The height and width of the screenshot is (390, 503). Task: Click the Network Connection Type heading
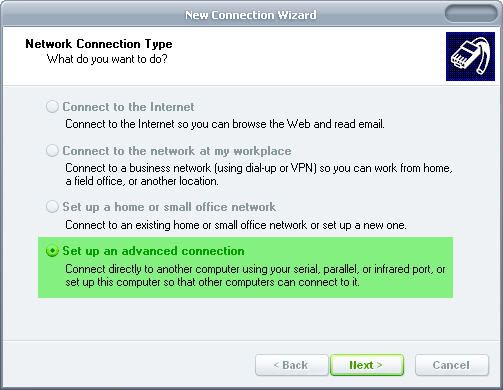[x=99, y=44]
